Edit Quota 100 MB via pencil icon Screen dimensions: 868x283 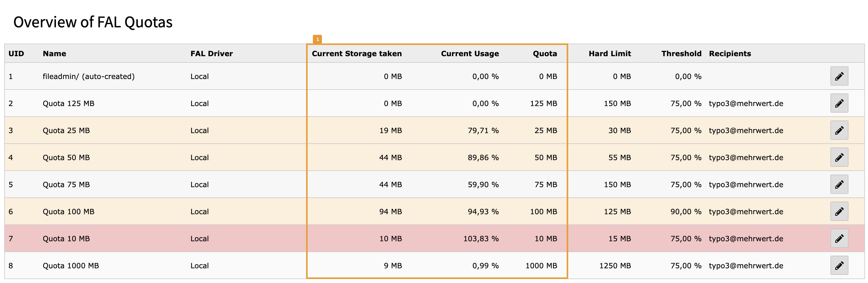pyautogui.click(x=839, y=211)
